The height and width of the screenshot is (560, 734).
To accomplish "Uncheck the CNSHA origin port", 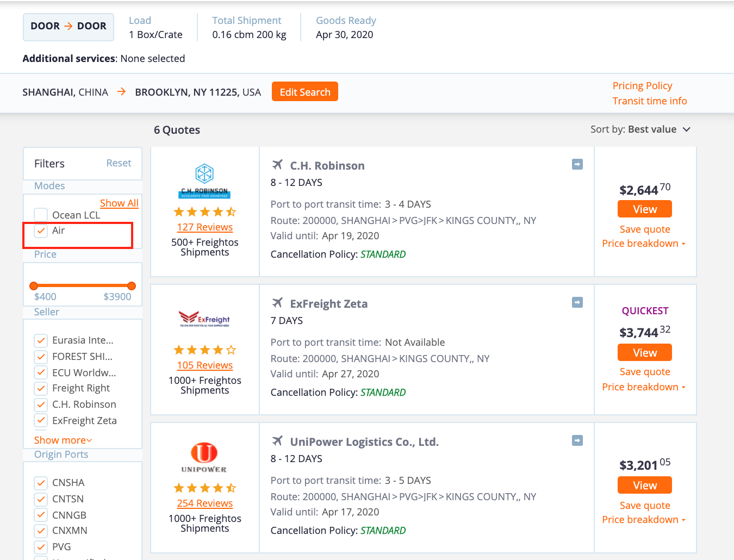I will click(x=41, y=483).
